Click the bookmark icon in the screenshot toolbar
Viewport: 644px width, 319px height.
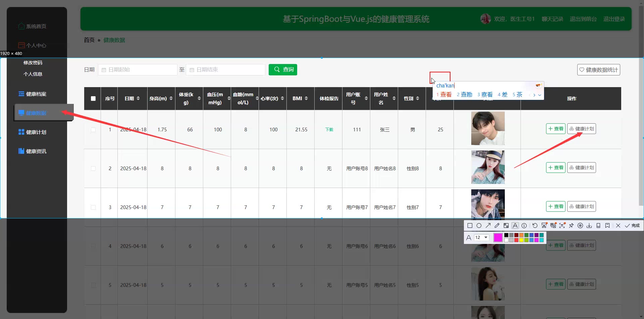(607, 226)
